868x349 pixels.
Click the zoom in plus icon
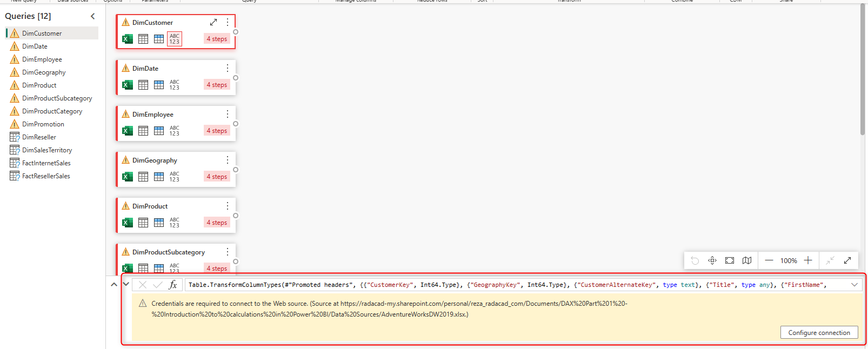[808, 260]
